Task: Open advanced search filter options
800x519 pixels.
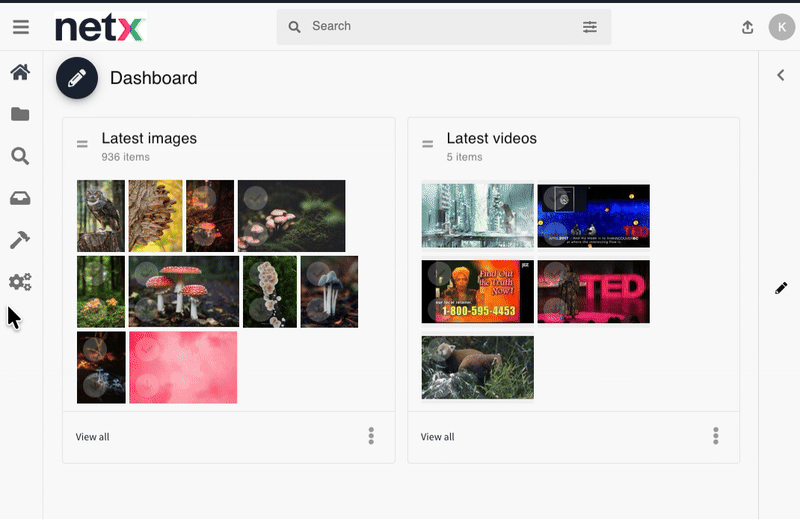Action: click(x=590, y=27)
